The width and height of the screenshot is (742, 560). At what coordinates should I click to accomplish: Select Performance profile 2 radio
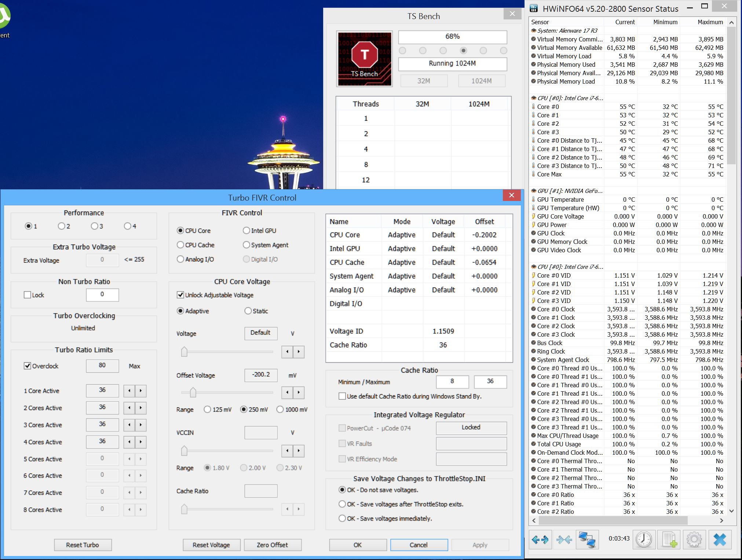[61, 226]
